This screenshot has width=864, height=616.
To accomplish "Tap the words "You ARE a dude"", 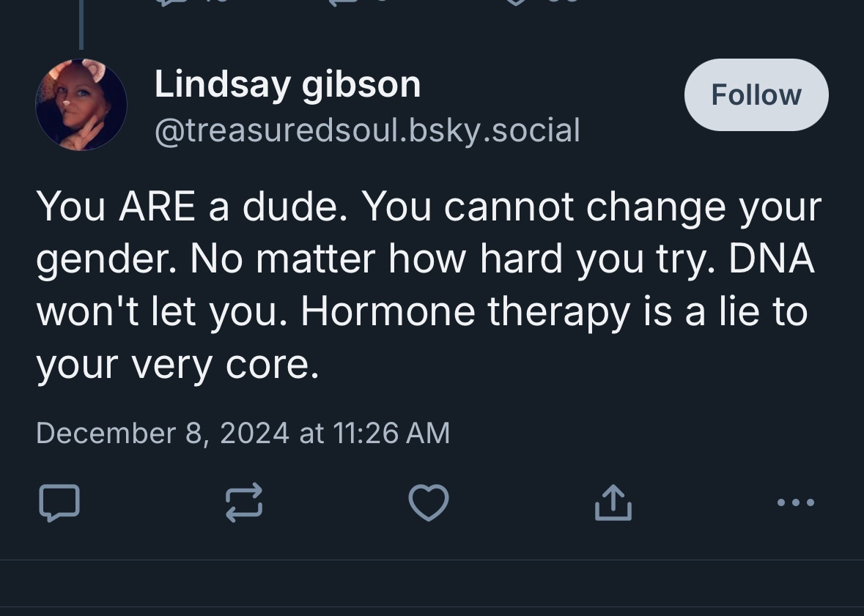I will [x=191, y=207].
